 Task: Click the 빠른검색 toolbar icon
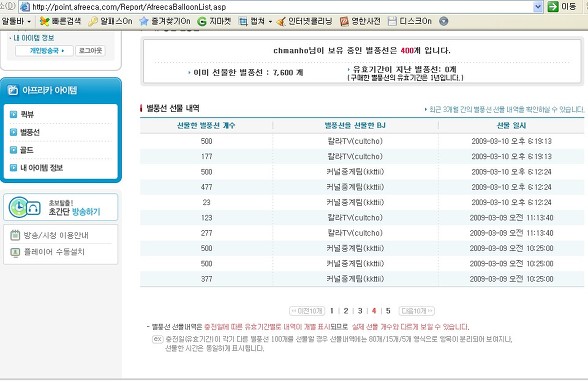[x=45, y=21]
